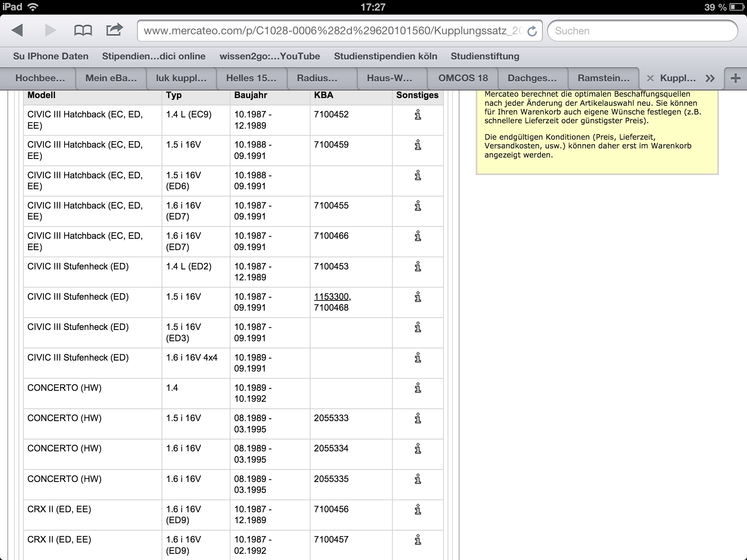747x560 pixels.
Task: Go back with the Safari back arrow
Action: (17, 31)
